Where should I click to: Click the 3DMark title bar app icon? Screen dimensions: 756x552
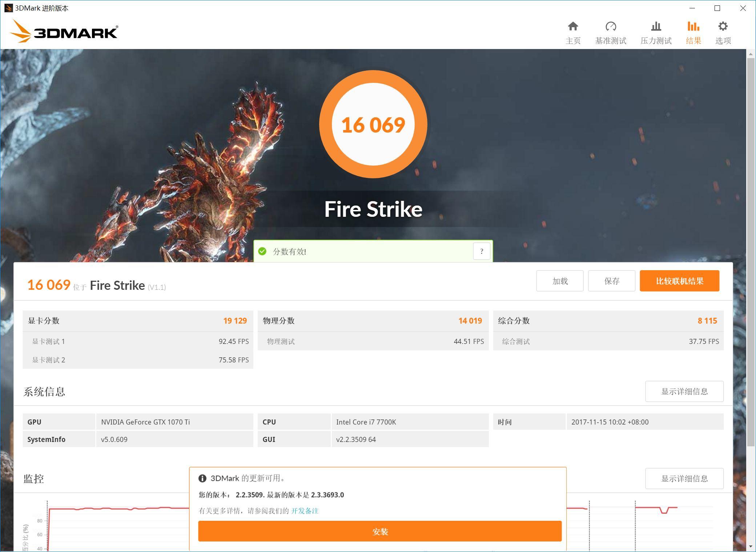tap(8, 8)
